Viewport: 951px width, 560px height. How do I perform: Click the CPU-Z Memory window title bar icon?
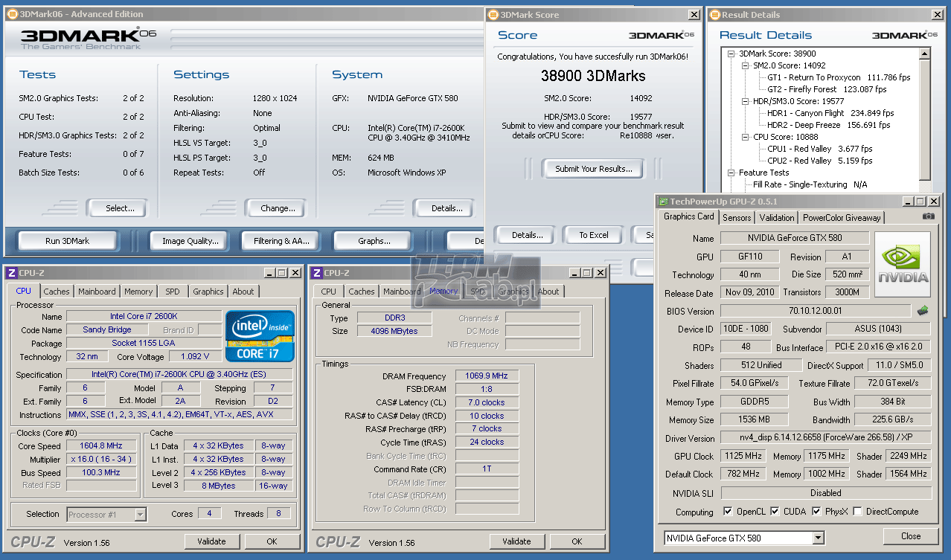point(316,273)
